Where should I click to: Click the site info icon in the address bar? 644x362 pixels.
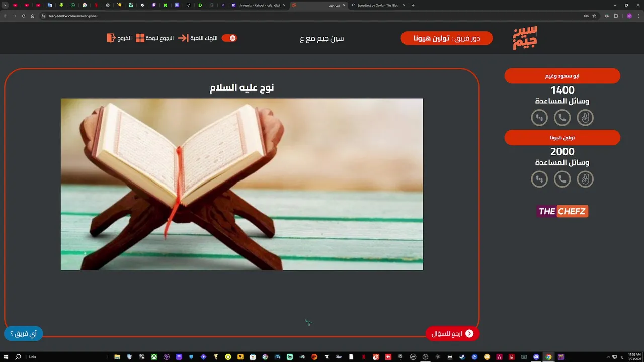coord(44,16)
